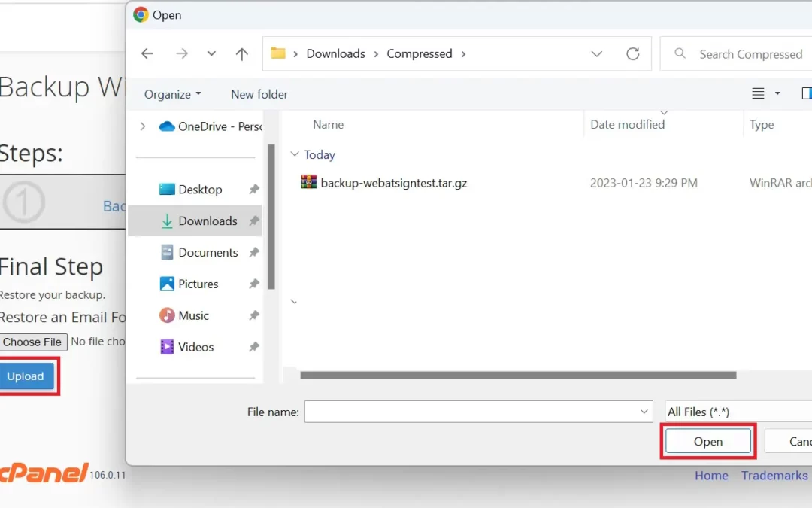Click New folder in the toolbar

(x=259, y=94)
